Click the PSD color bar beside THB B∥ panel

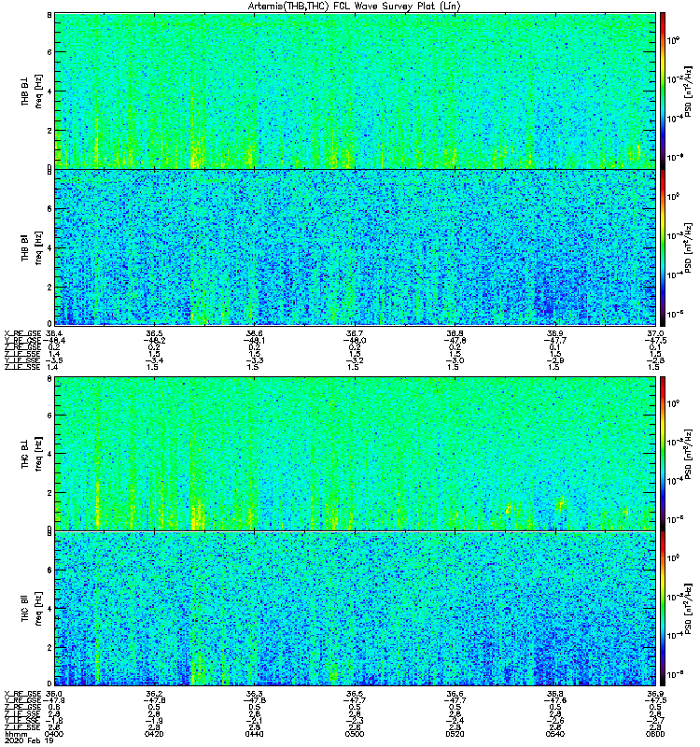point(663,247)
